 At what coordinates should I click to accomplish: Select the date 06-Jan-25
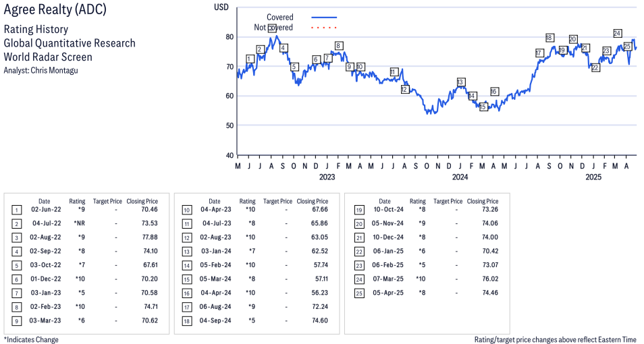tap(388, 251)
